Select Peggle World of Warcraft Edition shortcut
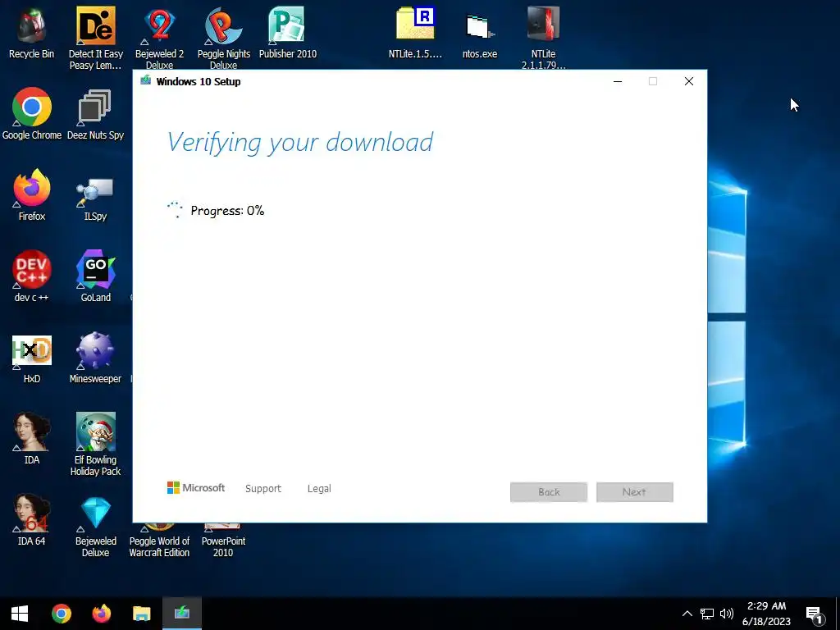The height and width of the screenshot is (630, 840). [x=159, y=541]
